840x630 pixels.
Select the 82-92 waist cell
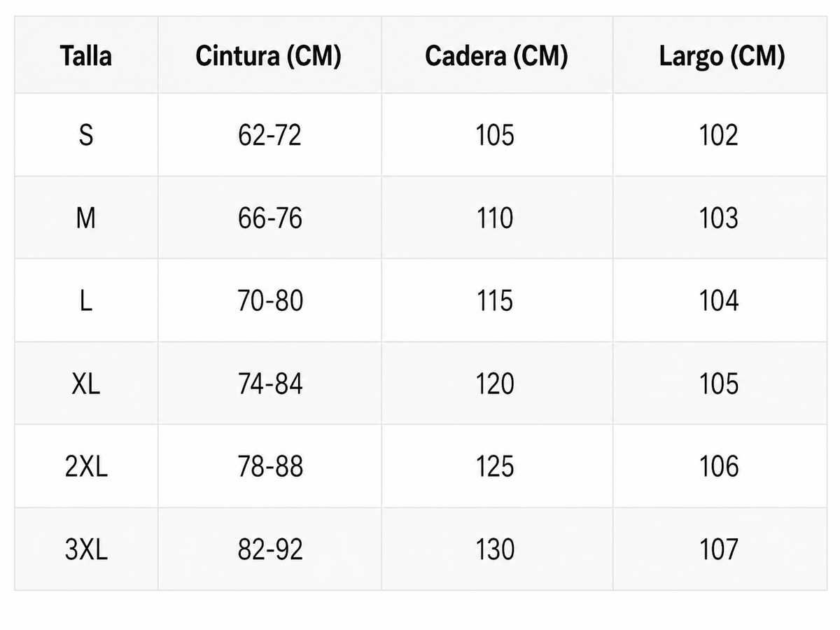click(x=269, y=549)
